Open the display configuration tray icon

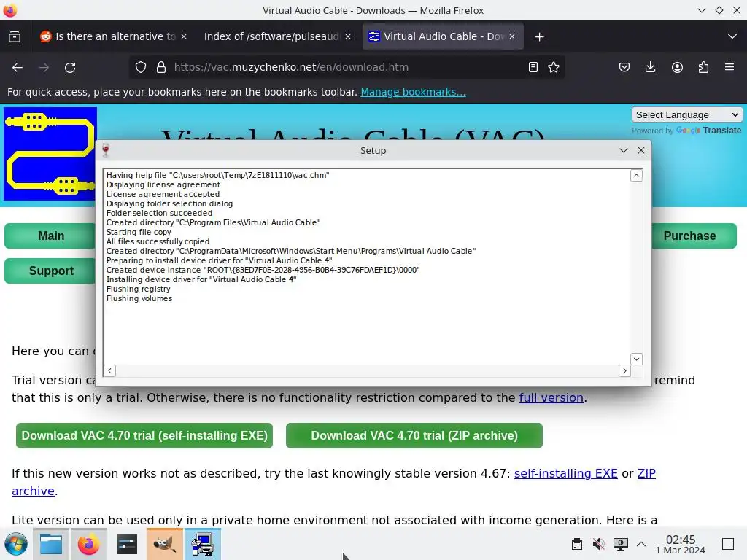620,544
